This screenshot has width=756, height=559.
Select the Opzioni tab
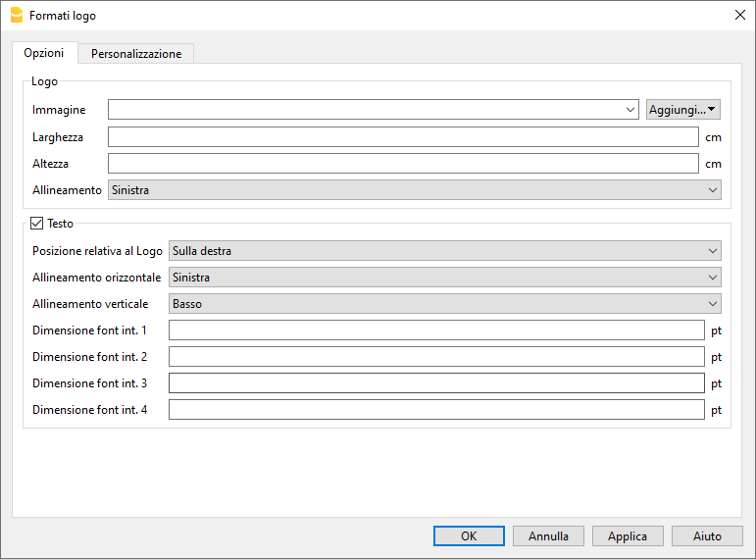point(44,53)
